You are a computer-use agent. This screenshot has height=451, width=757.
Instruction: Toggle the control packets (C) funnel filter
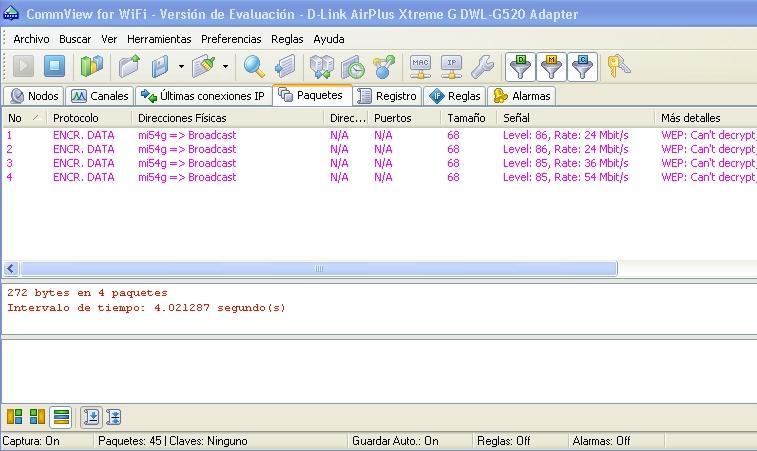click(x=583, y=66)
